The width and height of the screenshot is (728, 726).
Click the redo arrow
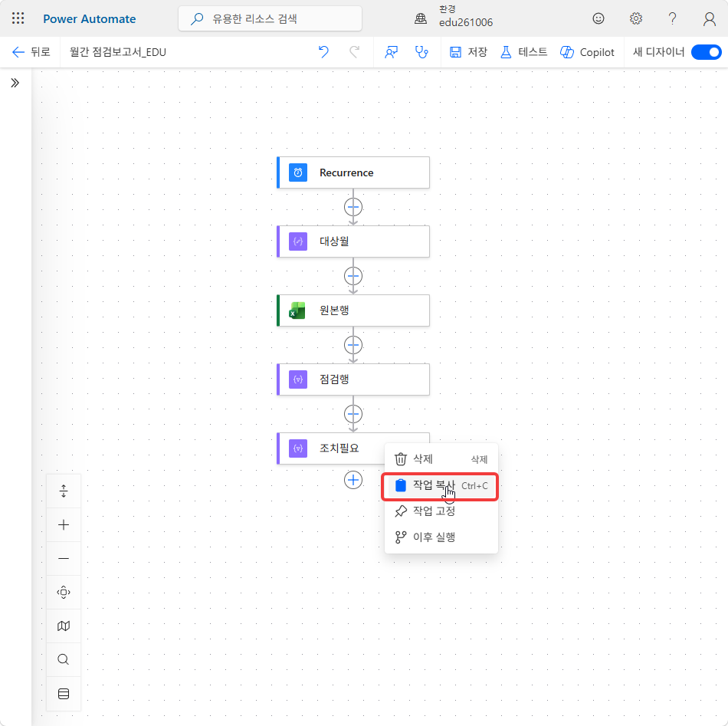354,52
